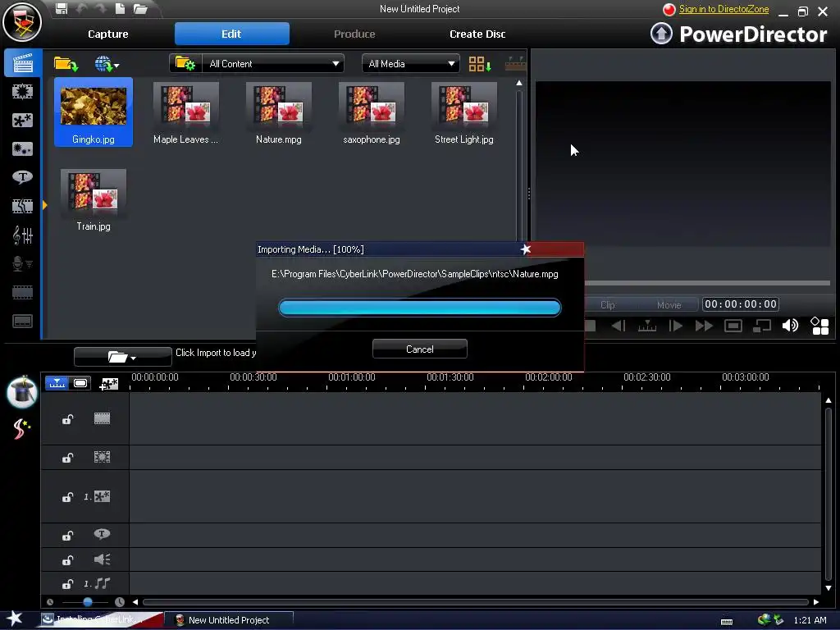The image size is (840, 630).
Task: Open the All Media filter dropdown
Action: click(x=411, y=64)
